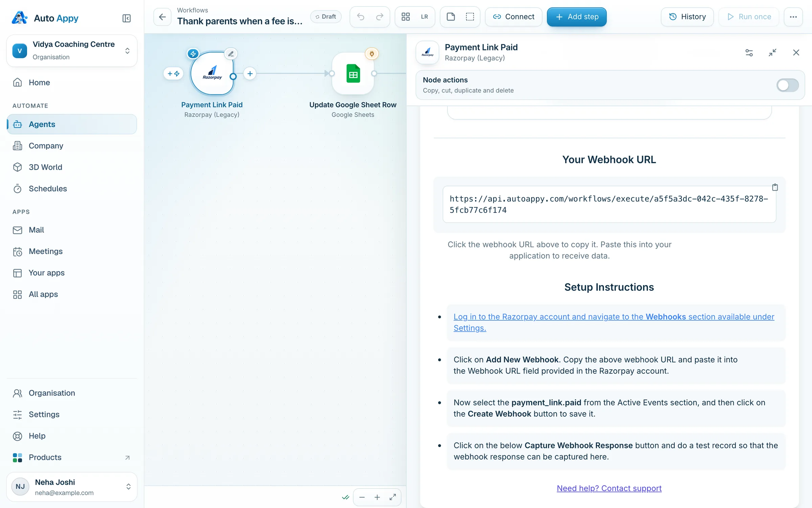The width and height of the screenshot is (812, 508).
Task: Undo the last workflow change
Action: click(x=361, y=17)
